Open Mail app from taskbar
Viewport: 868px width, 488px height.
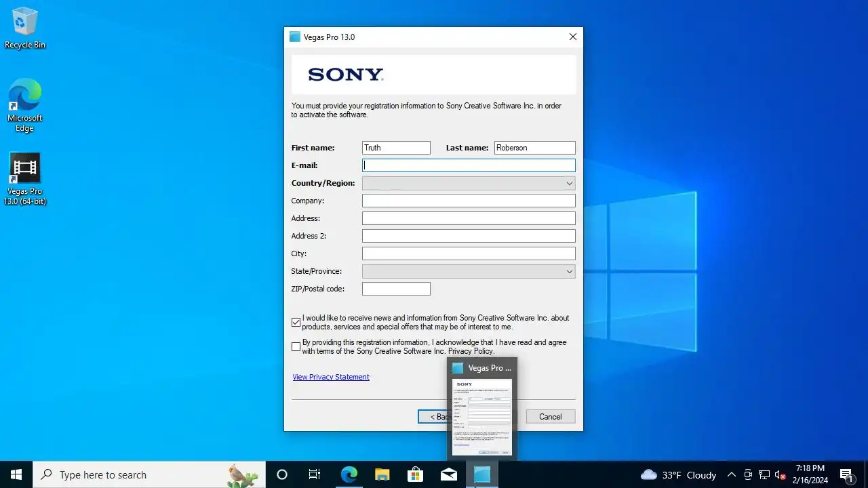448,474
